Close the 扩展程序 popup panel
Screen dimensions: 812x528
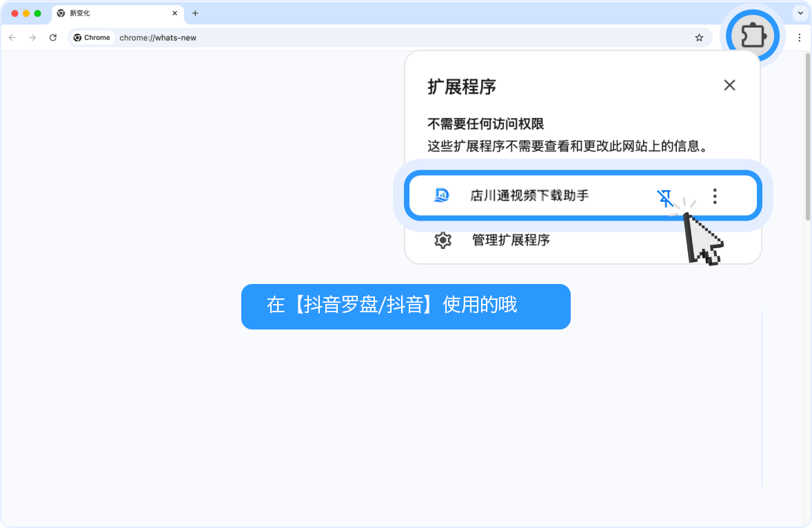tap(729, 85)
